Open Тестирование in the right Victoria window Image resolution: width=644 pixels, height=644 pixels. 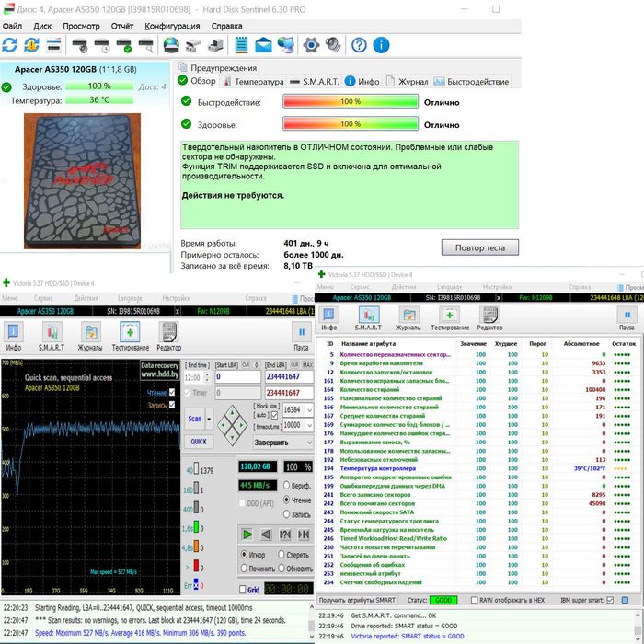[x=450, y=318]
